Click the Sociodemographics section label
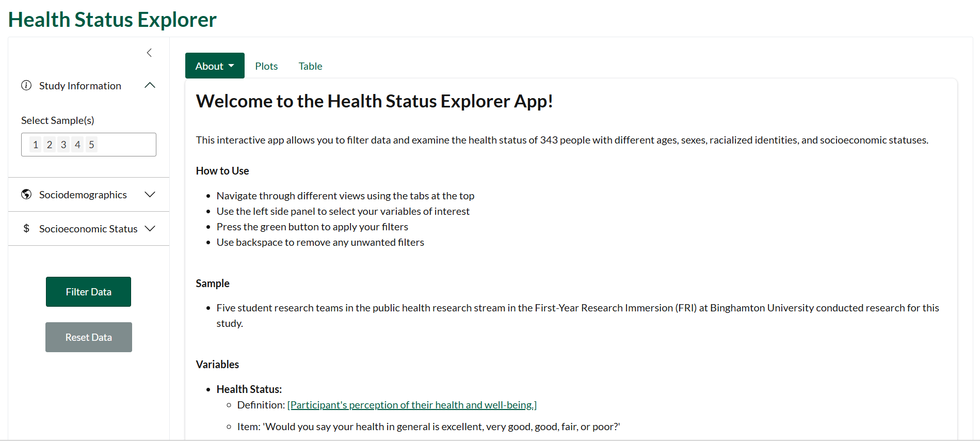This screenshot has height=441, width=980. 83,195
